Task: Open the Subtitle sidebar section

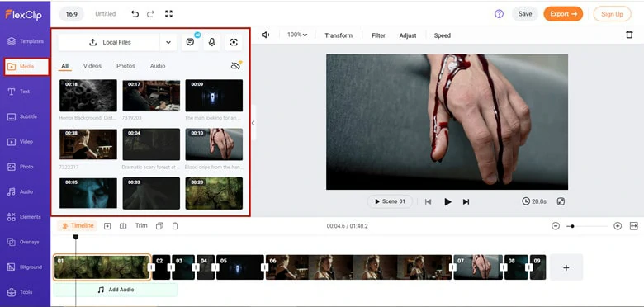Action: 22,116
